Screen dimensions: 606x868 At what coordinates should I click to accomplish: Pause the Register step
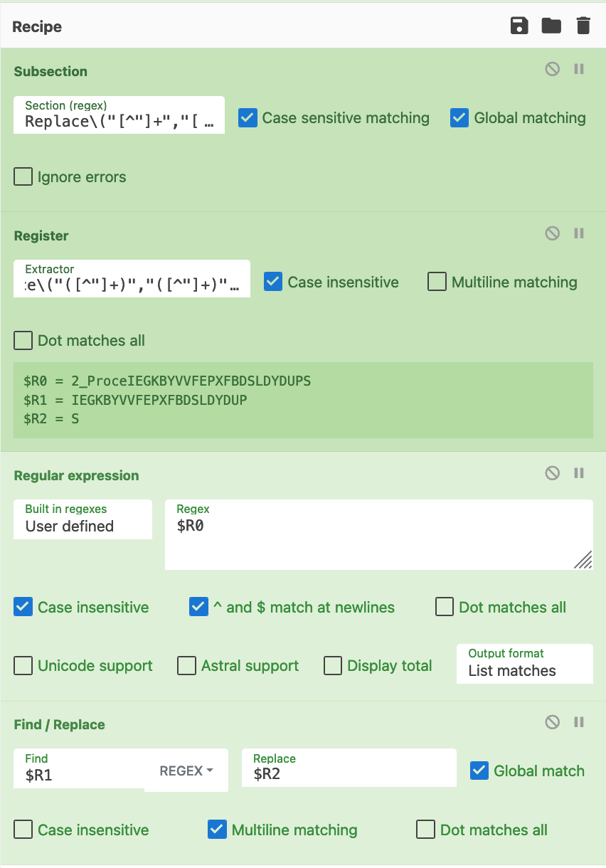(x=578, y=233)
